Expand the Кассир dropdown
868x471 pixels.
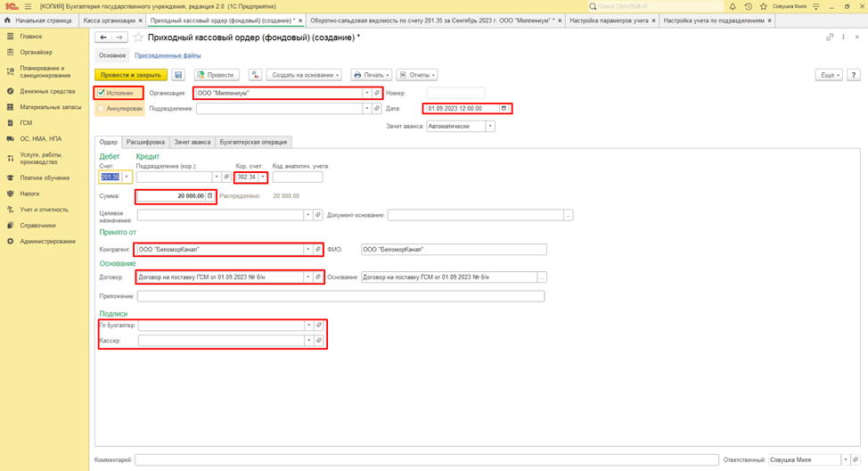point(309,340)
